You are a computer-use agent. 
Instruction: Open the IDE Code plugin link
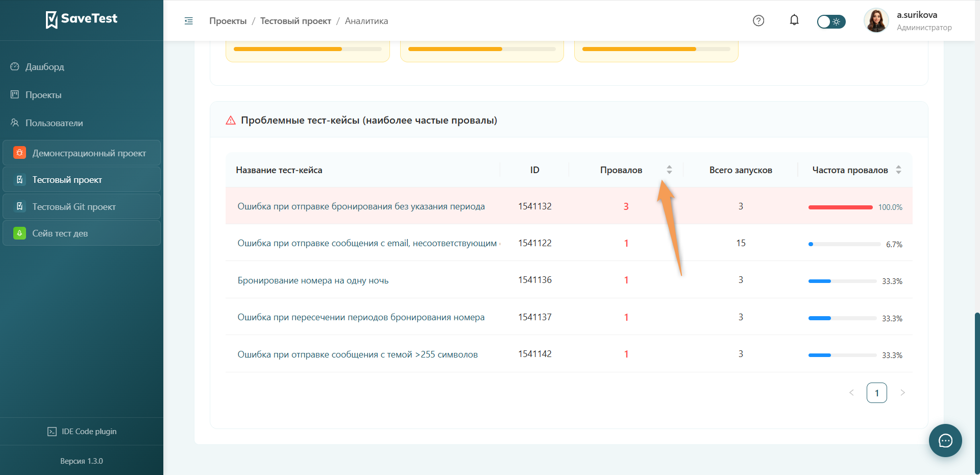pyautogui.click(x=82, y=432)
